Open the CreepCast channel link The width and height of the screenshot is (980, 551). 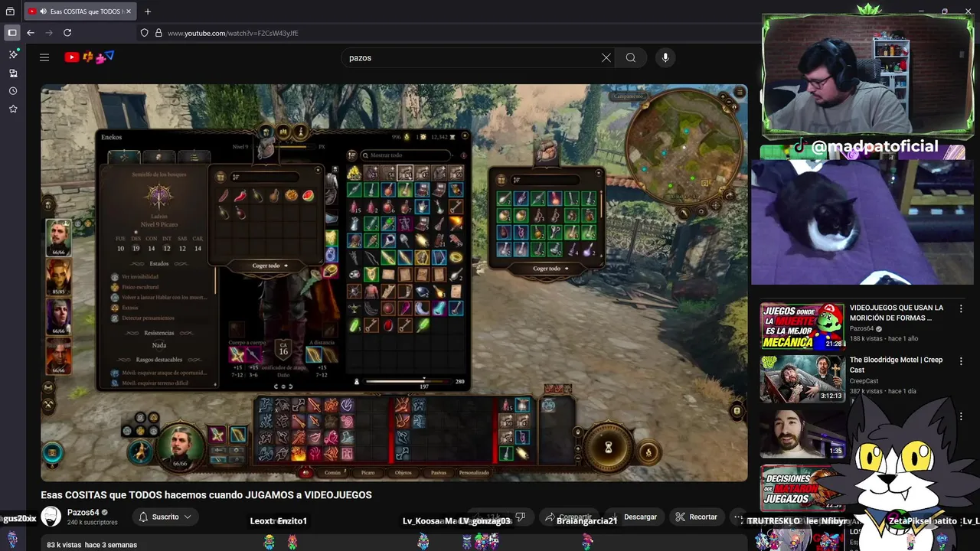864,381
